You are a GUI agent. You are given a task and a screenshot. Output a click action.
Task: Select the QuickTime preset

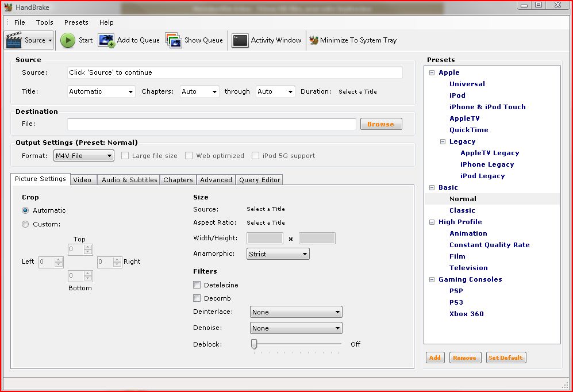pos(469,130)
